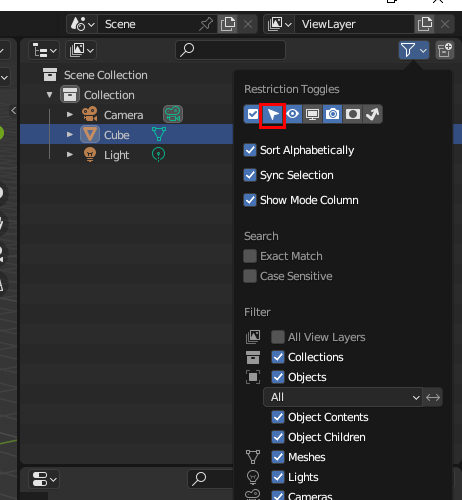The image size is (462, 500).
Task: Open the outliner display mode dropdown
Action: [81, 50]
